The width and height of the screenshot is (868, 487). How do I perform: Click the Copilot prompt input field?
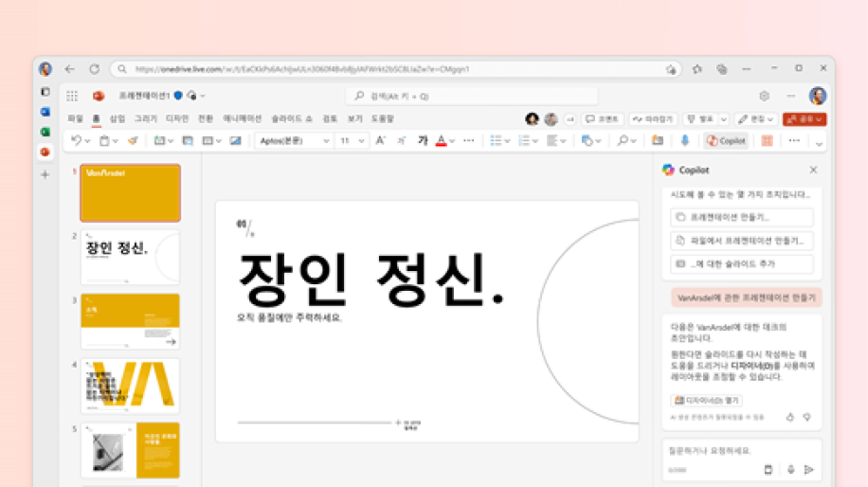point(742,460)
